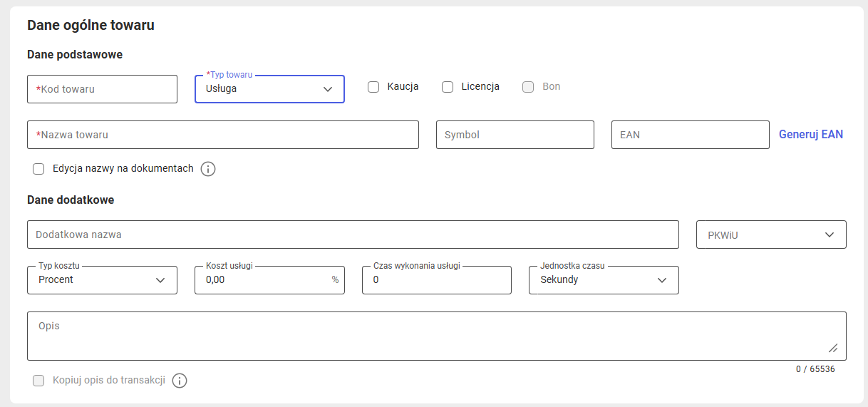
Task: Click the Generuj EAN link
Action: coord(811,134)
